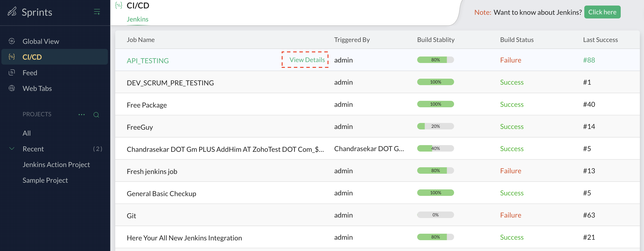This screenshot has height=251, width=644.
Task: Select All projects
Action: tap(27, 133)
